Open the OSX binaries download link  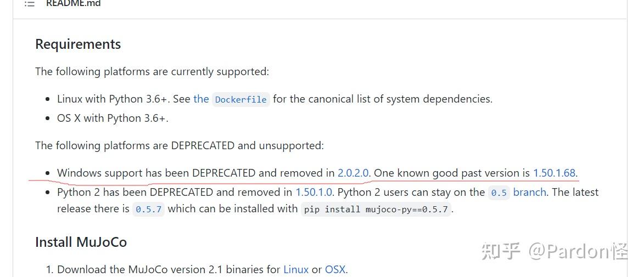pos(335,269)
